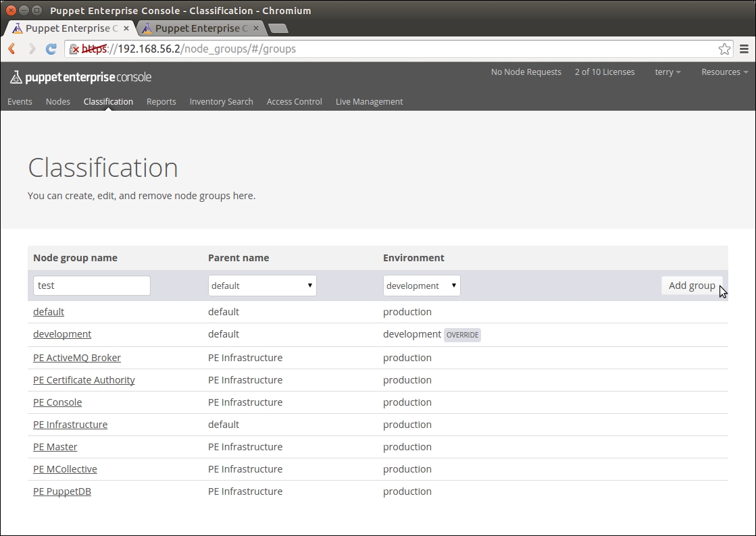Close the first Puppet Enterprise tab
This screenshot has height=536, width=756.
(x=126, y=28)
